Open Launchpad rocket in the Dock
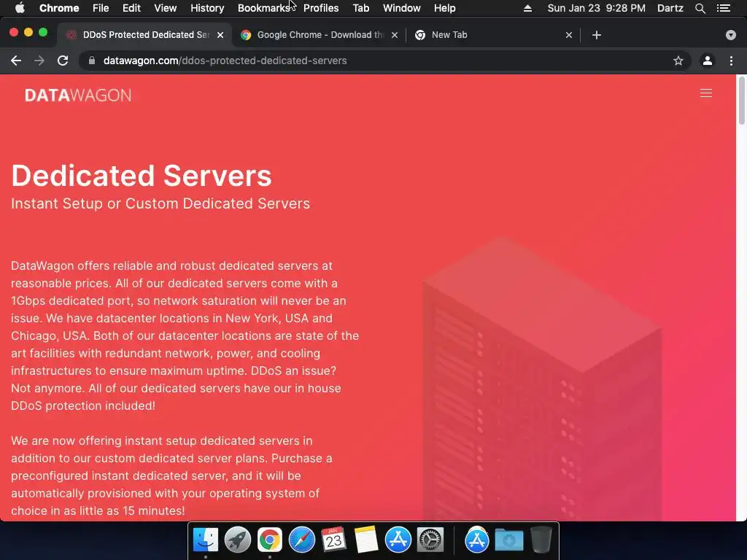The width and height of the screenshot is (747, 560). [238, 540]
